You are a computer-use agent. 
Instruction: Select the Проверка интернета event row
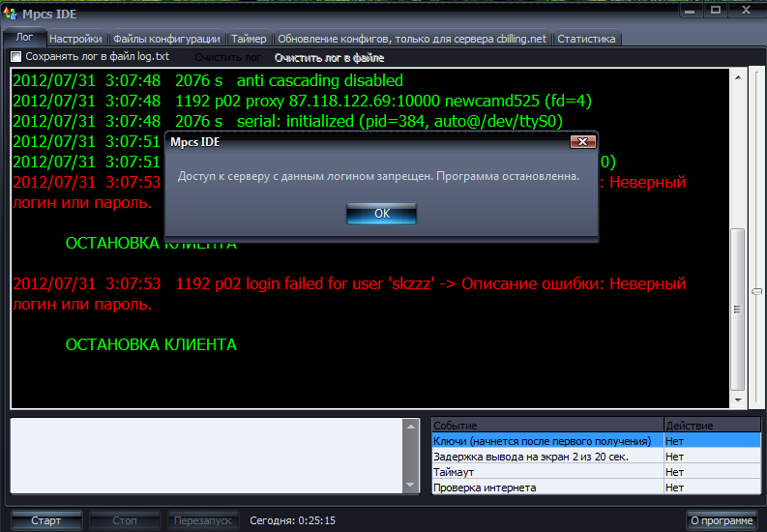[x=547, y=488]
